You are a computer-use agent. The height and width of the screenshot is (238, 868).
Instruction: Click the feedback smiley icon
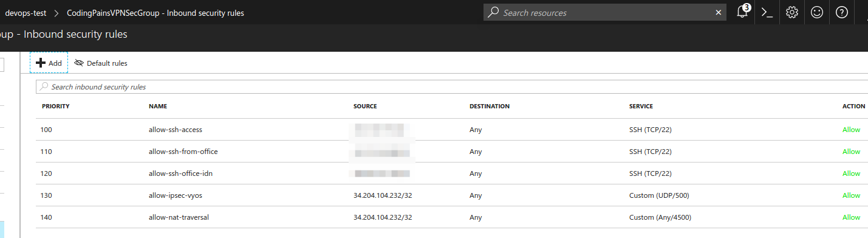(x=817, y=12)
